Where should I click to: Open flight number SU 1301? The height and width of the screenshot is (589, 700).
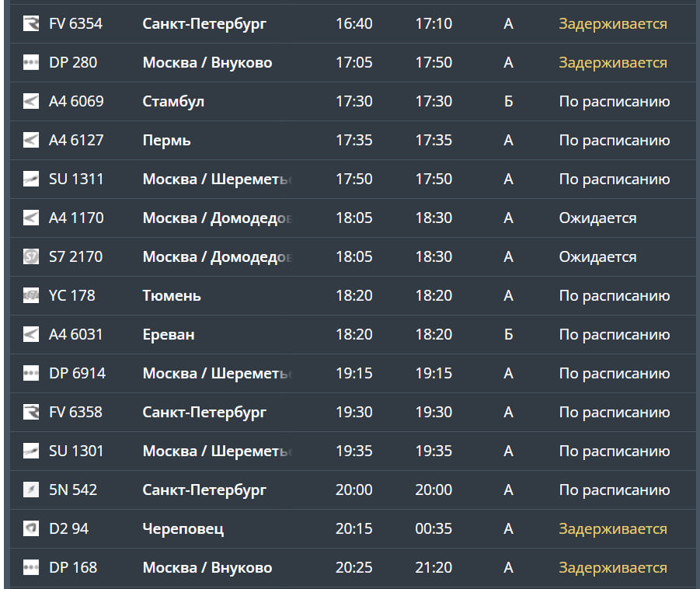[76, 451]
